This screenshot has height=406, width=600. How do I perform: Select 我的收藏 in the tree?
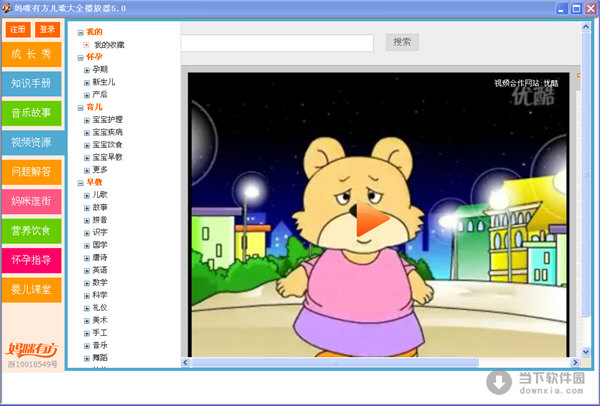point(109,45)
